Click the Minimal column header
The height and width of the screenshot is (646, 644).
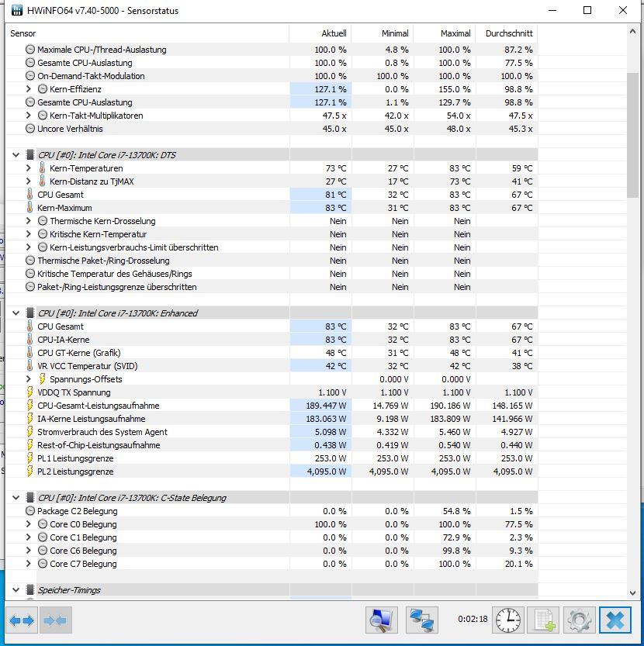click(383, 33)
